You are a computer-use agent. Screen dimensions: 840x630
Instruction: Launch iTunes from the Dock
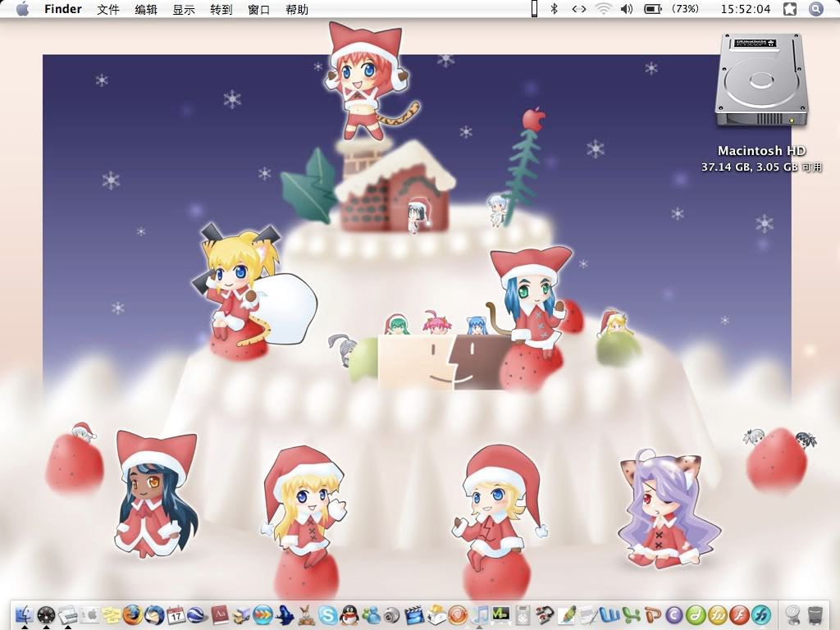point(480,615)
